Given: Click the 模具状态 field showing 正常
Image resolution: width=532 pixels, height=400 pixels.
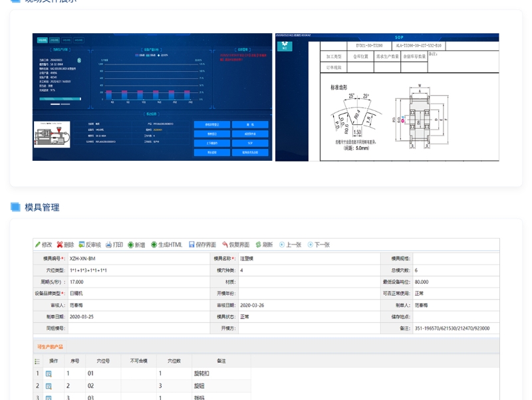Looking at the screenshot, I should coord(309,317).
